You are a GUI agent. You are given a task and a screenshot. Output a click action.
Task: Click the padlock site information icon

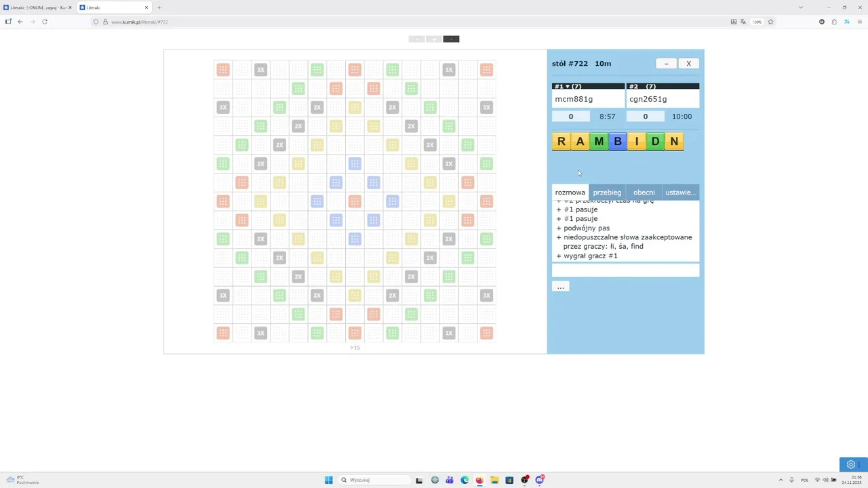click(105, 22)
